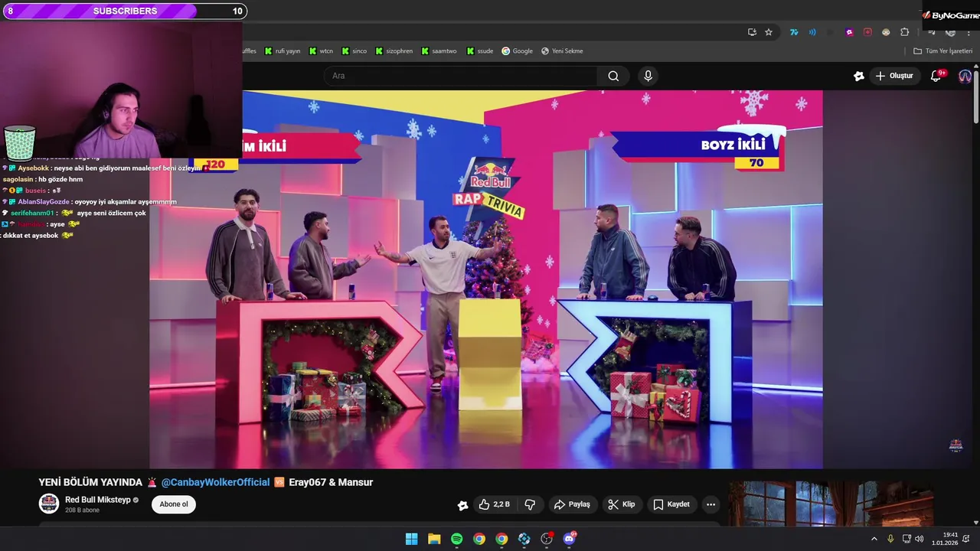Open the Chrome extensions puzzle menu
This screenshot has height=551, width=980.
point(904,32)
